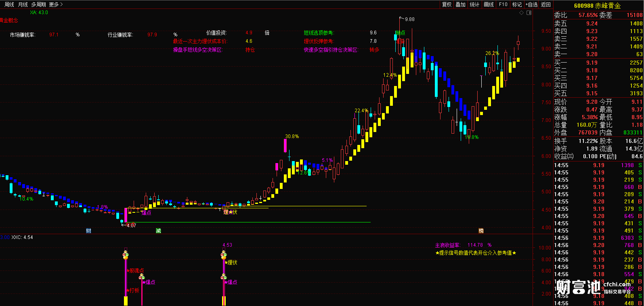Screen dimensions: 644x306
Task: Click the 价值投资 label
Action: [216, 33]
